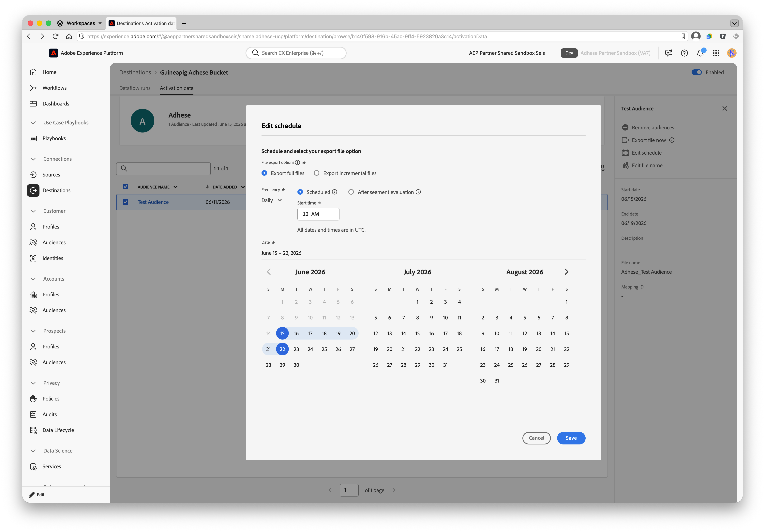Open the user avatar menu
Image resolution: width=765 pixels, height=532 pixels.
click(x=732, y=53)
